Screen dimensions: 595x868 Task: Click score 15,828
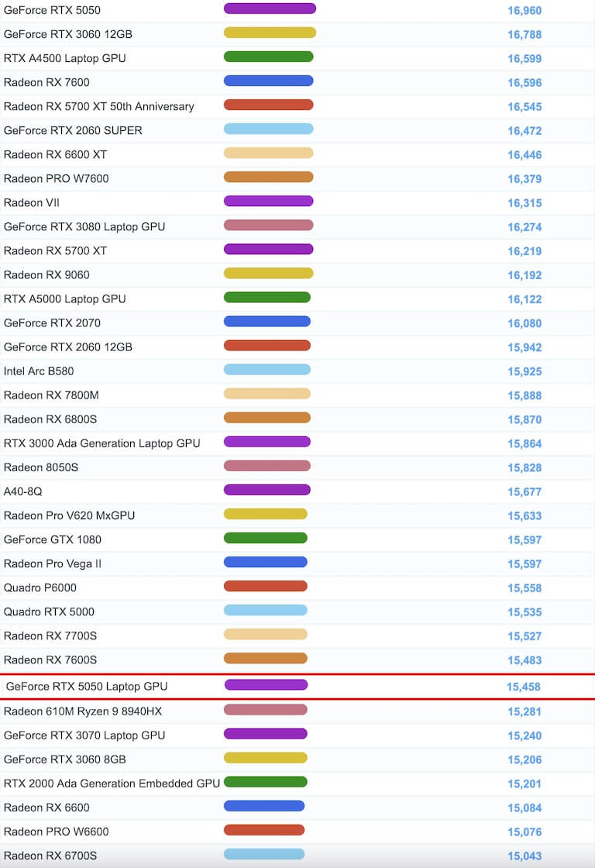click(524, 468)
